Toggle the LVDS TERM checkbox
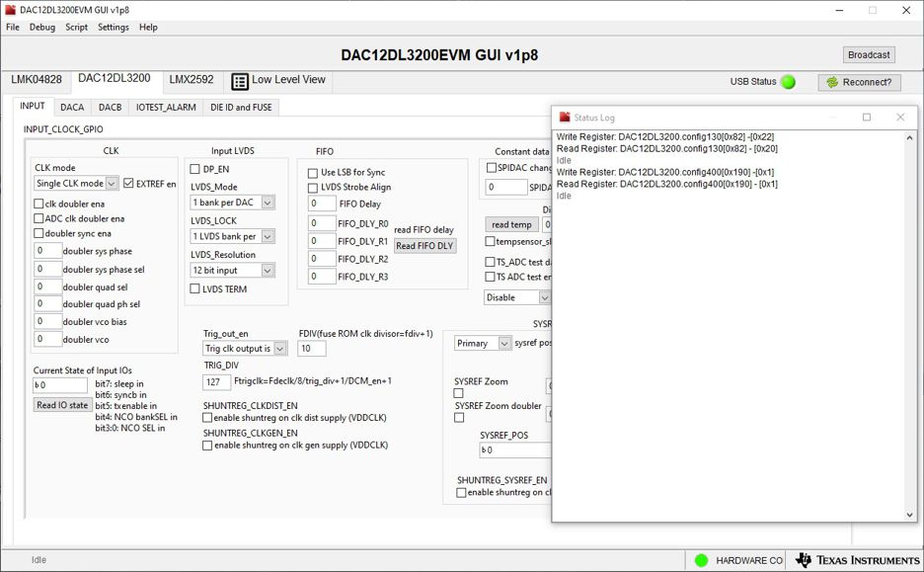Image resolution: width=924 pixels, height=572 pixels. pos(195,289)
